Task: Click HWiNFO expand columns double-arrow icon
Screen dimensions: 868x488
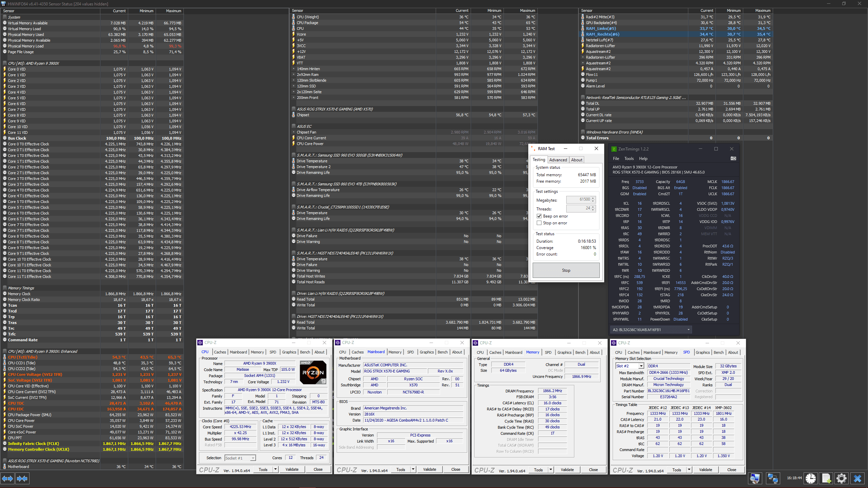Action: (7, 479)
